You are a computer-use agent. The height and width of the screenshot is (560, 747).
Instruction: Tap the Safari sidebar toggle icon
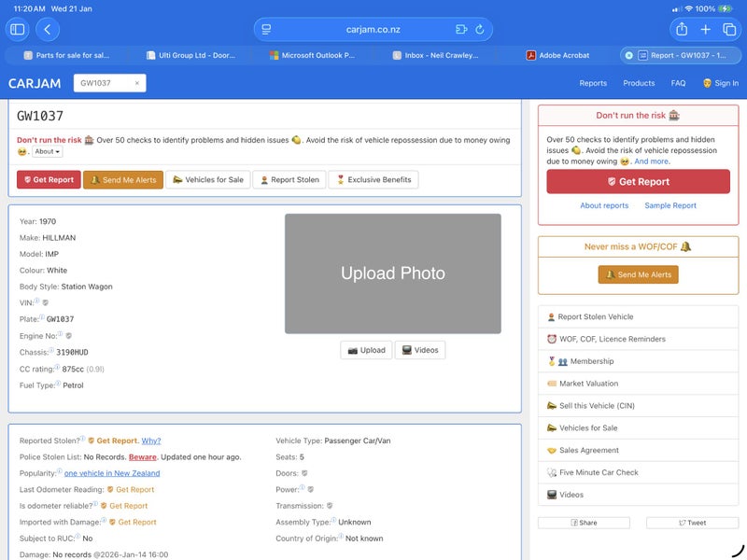point(18,30)
